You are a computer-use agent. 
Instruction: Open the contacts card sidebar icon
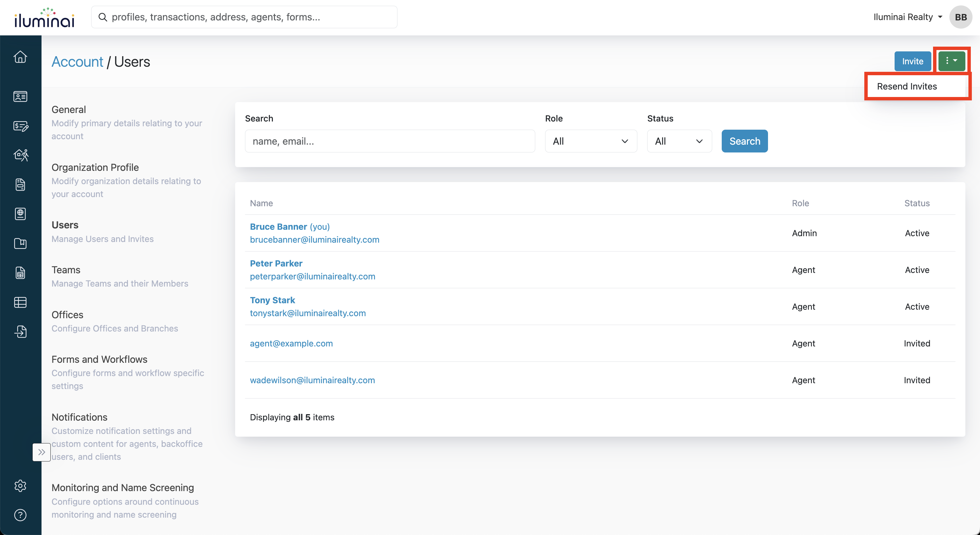20,97
